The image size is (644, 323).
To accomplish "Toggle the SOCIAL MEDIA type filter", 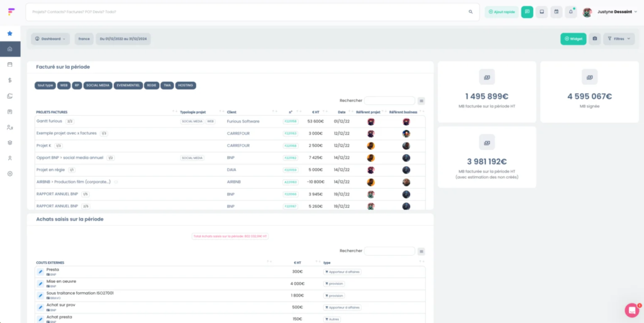I will [98, 85].
